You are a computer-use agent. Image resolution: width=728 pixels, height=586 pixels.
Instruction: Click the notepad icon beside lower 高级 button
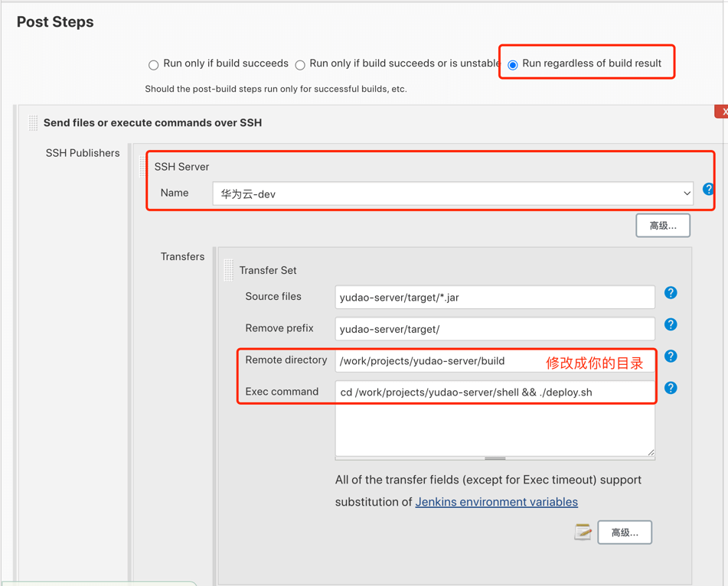tap(583, 532)
